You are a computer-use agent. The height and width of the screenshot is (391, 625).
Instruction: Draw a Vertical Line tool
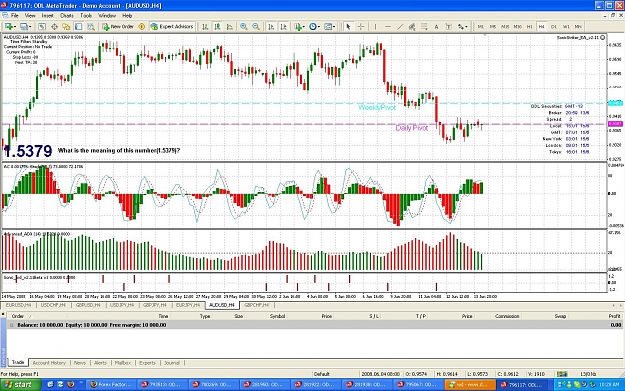click(375, 27)
